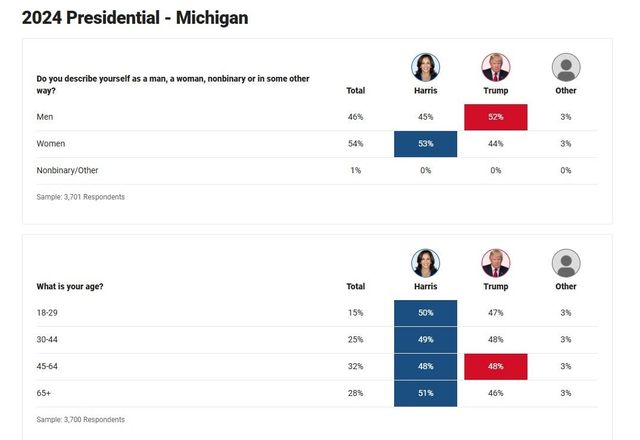The width and height of the screenshot is (640, 440).
Task: Select the Nonbinary/Other row label
Action: 67,171
